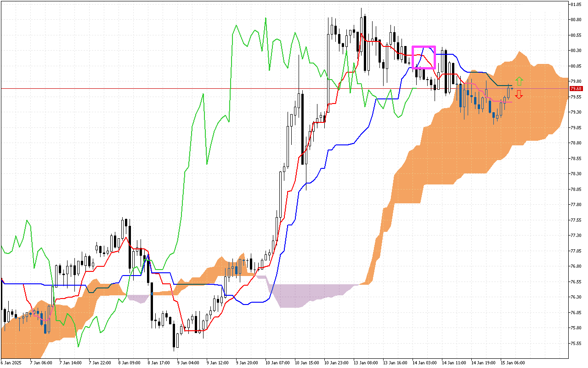This screenshot has height=368, width=588.
Task: Select the 7 Jan 06:00 time label
Action: point(42,363)
